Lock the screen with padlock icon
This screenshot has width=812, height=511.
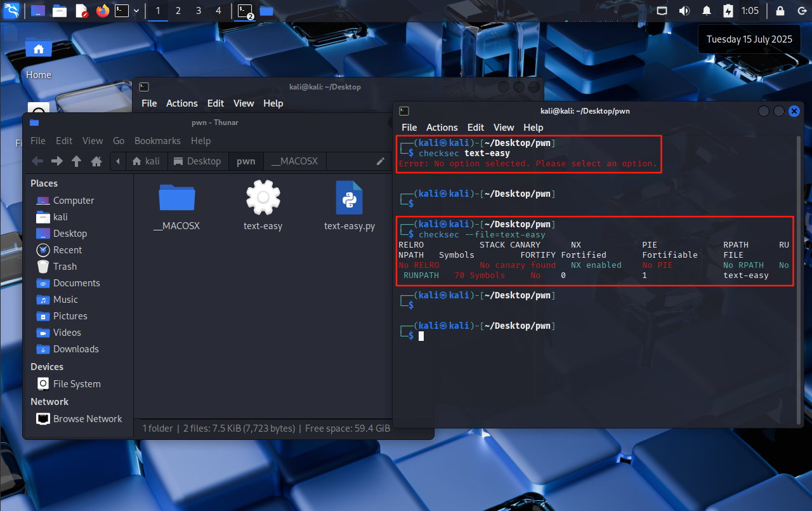tap(780, 11)
